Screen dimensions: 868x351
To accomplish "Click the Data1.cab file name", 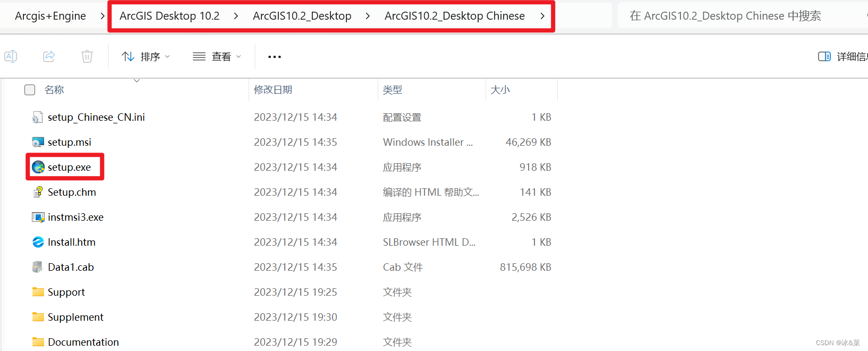I will 71,267.
